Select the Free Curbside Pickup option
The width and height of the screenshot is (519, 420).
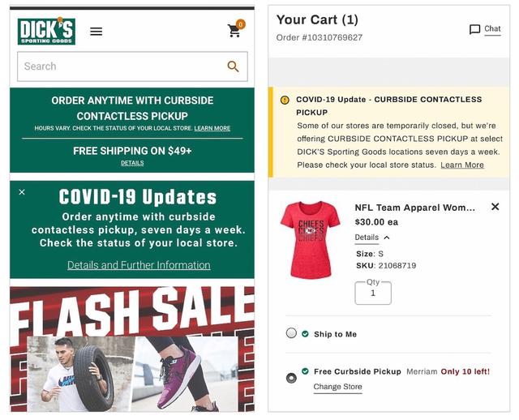[291, 378]
